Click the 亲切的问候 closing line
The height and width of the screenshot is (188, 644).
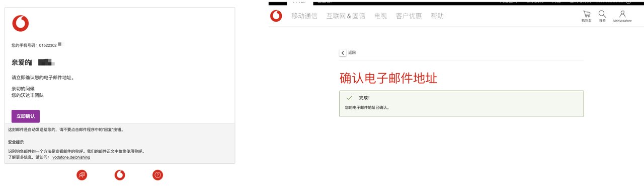(23, 88)
